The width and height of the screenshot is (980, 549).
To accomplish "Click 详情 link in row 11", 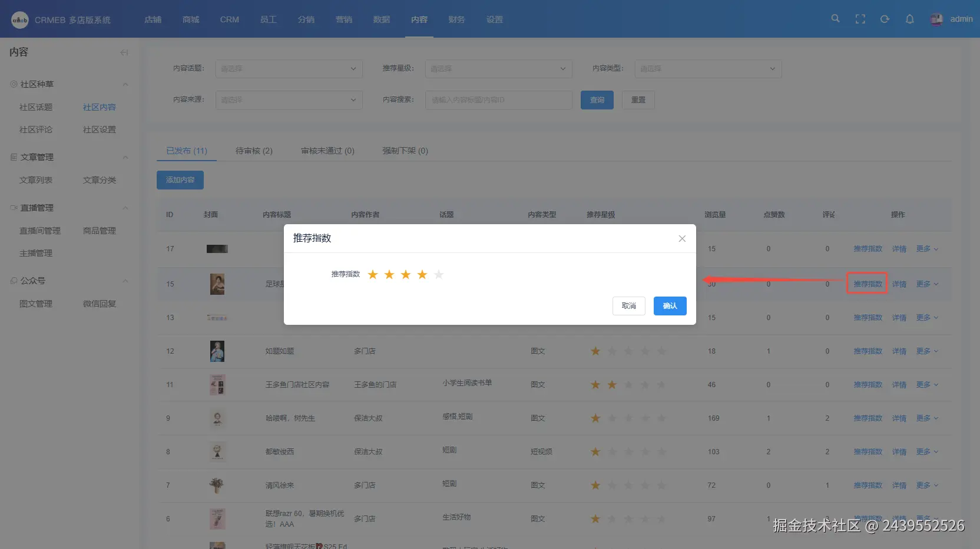I will point(899,385).
